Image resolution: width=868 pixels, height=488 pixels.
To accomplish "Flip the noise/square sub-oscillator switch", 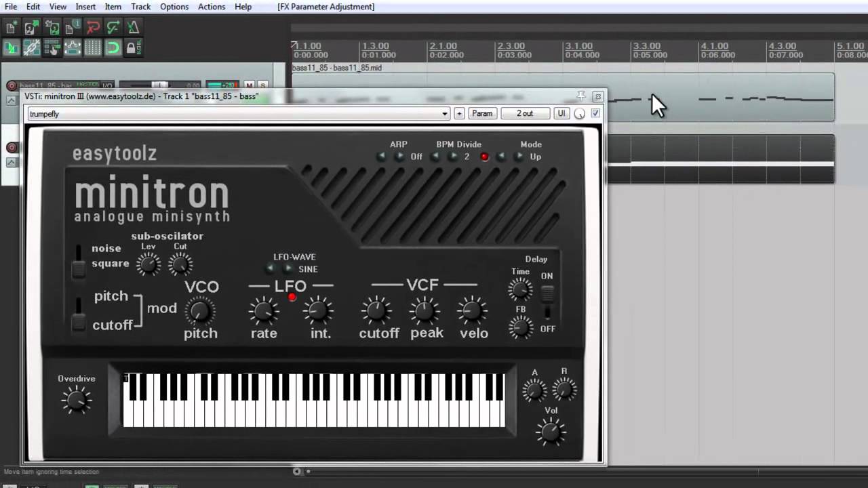I will click(x=79, y=262).
